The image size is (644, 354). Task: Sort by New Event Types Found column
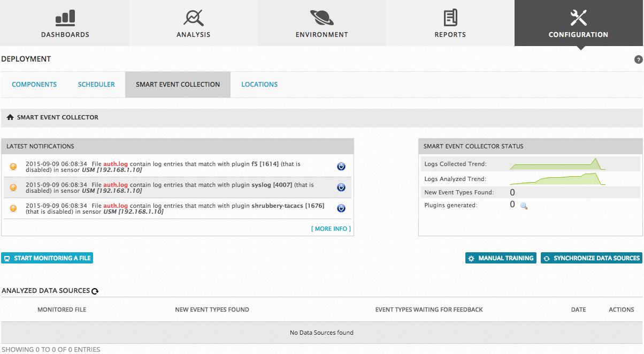212,310
